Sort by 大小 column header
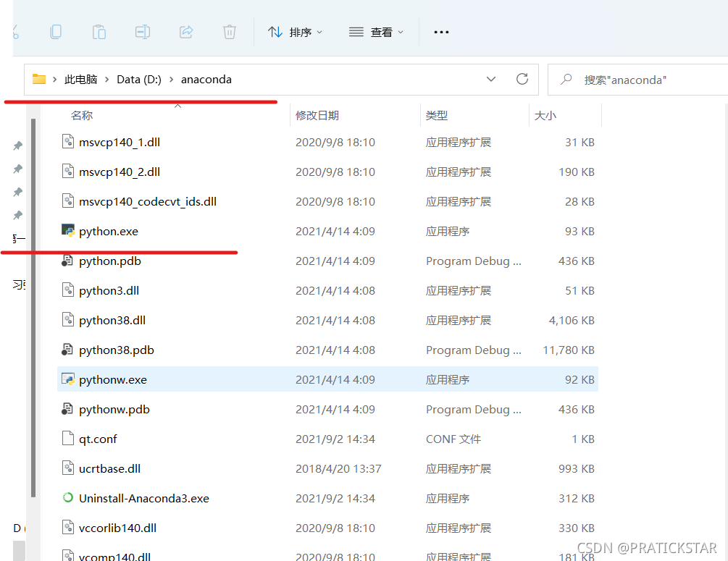The height and width of the screenshot is (561, 728). click(545, 116)
